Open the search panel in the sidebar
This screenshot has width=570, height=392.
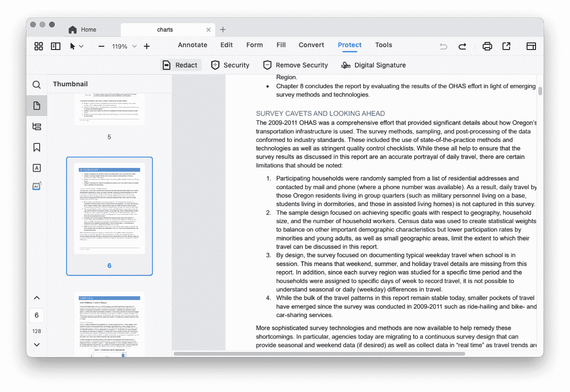(x=36, y=85)
